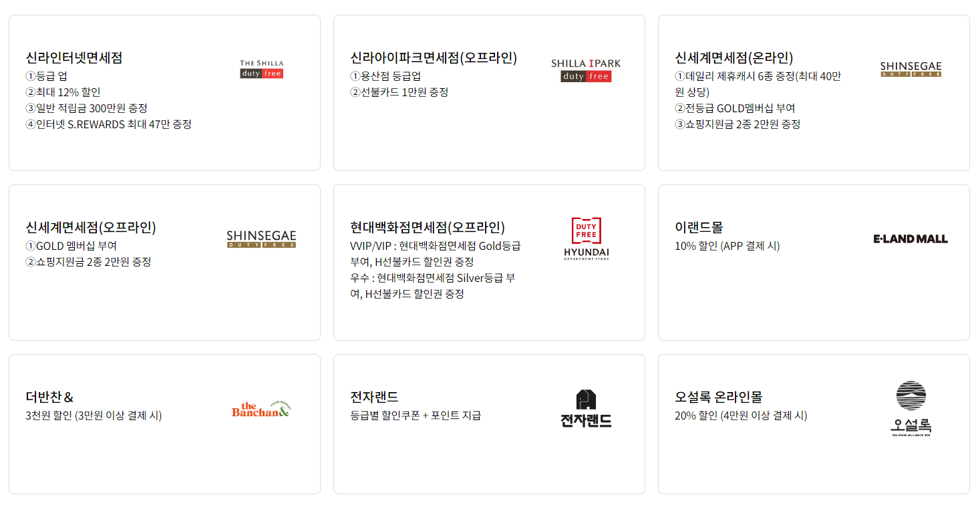Click '②쇼핑지원금 2종 2만원 증정' text

click(88, 262)
